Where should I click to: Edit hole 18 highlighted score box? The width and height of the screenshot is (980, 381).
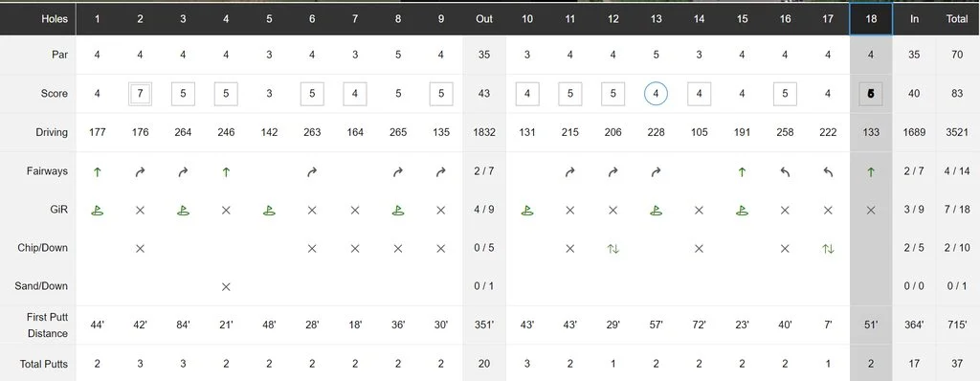(x=871, y=94)
